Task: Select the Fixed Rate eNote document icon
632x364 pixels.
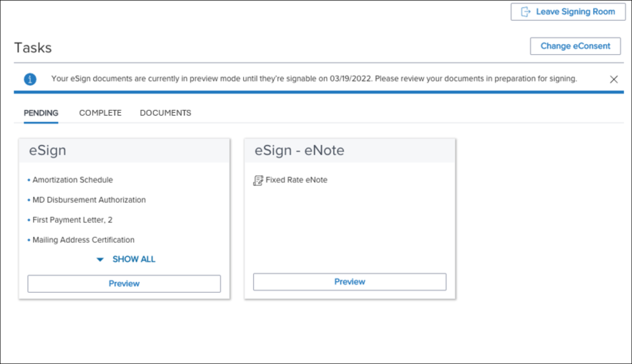Action: (257, 180)
